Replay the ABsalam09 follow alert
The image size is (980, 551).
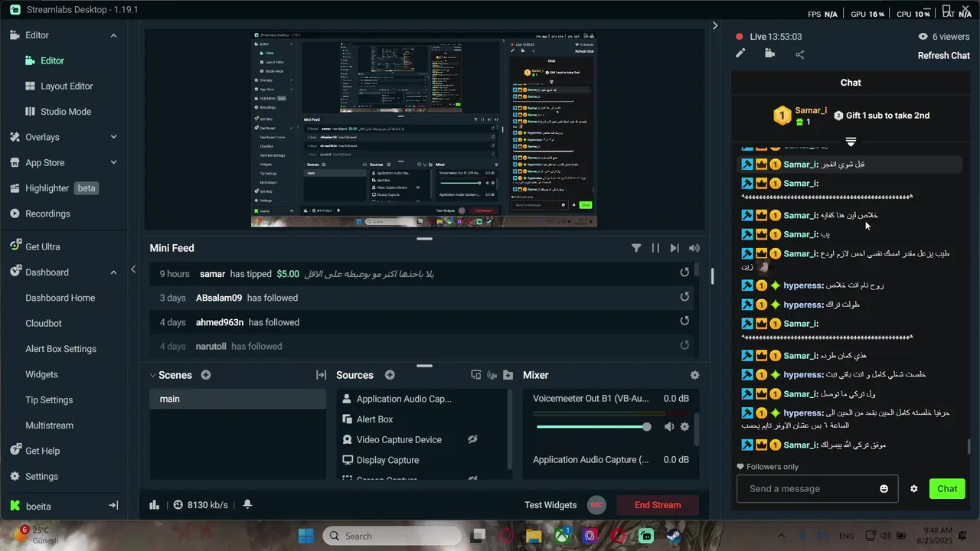point(684,297)
